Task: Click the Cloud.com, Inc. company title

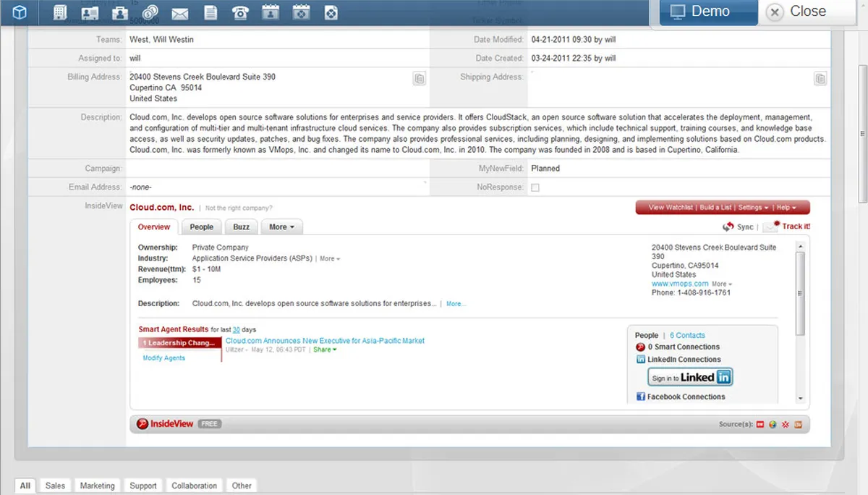Action: [162, 208]
